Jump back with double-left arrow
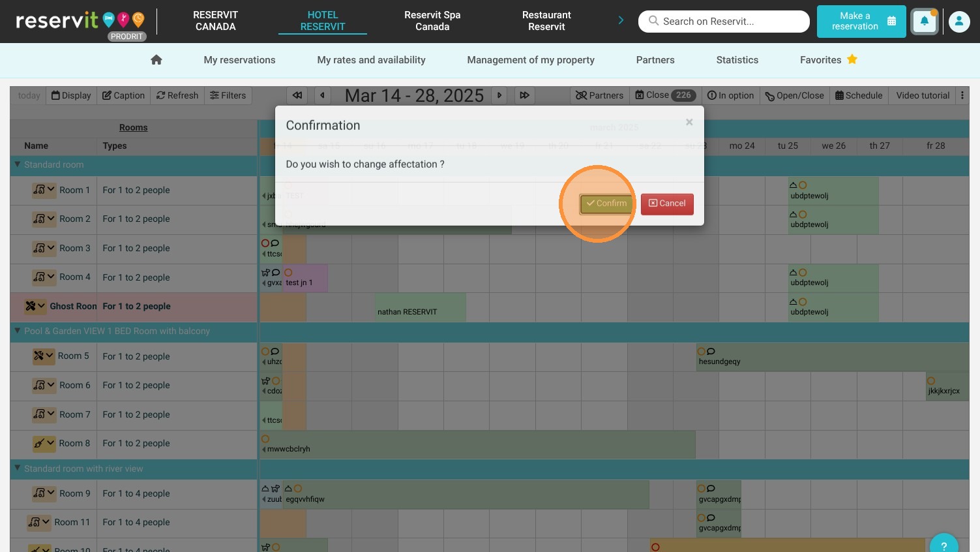The image size is (980, 552). click(297, 95)
